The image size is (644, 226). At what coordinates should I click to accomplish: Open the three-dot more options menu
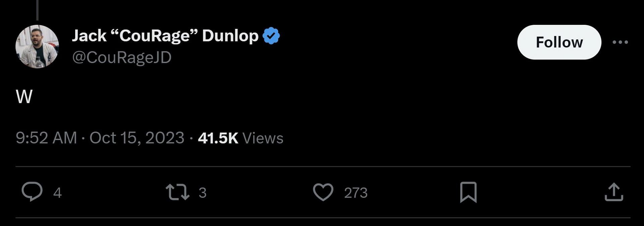pos(620,42)
